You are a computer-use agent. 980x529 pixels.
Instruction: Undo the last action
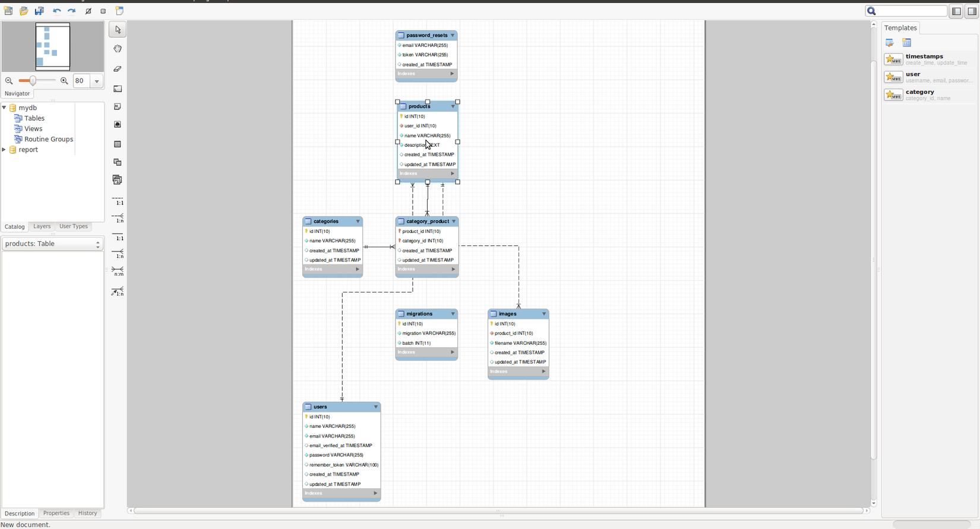tap(57, 11)
